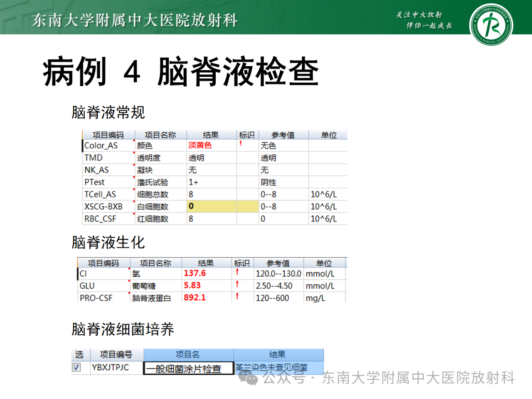Select the YBXJTPJC code cell
This screenshot has width=532, height=399.
click(x=116, y=367)
